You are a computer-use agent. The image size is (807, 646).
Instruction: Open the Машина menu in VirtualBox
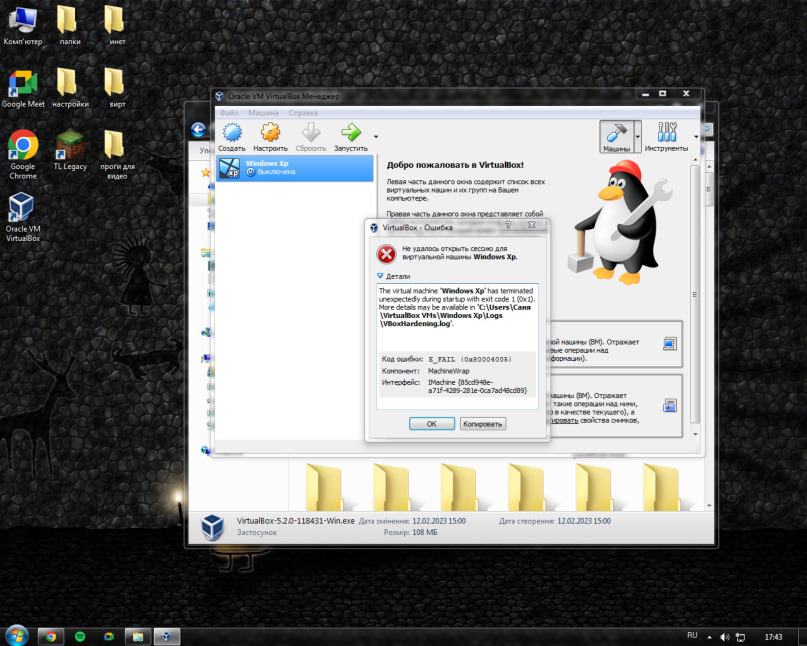(x=263, y=113)
